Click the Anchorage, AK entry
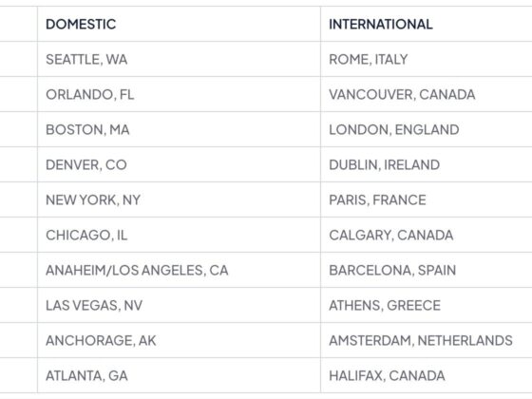The height and width of the screenshot is (399, 532). (101, 340)
